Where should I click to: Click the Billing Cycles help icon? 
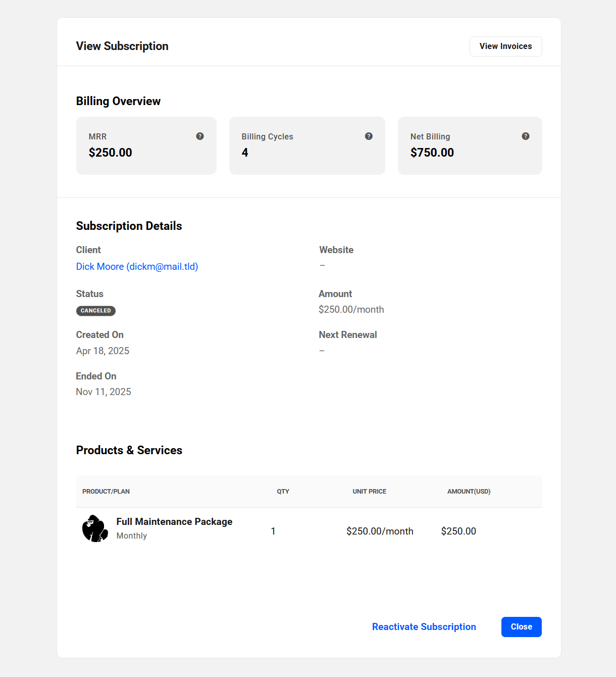[369, 136]
